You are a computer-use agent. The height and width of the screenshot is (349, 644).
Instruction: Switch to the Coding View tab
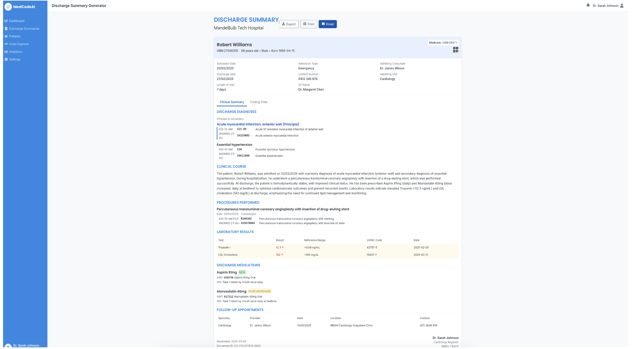pos(259,102)
